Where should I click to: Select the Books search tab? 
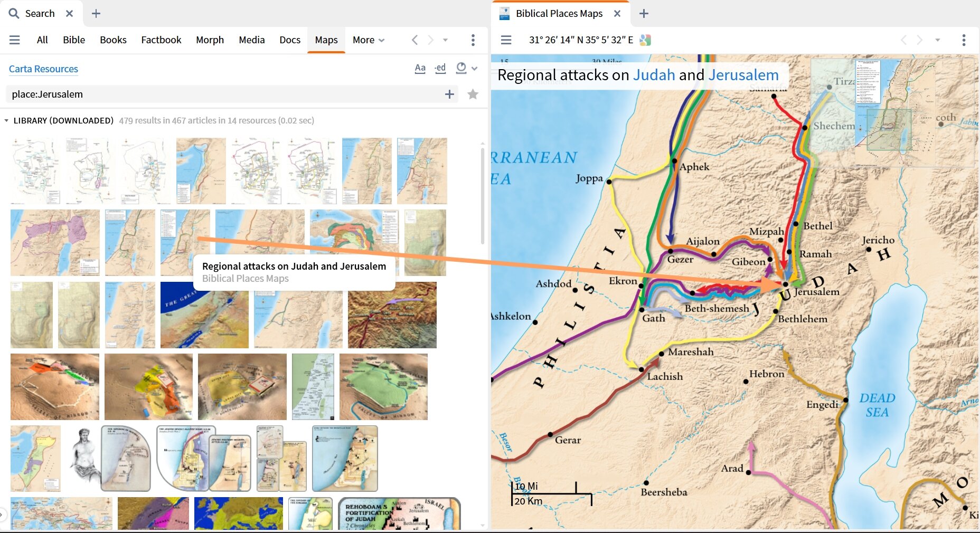(x=113, y=40)
